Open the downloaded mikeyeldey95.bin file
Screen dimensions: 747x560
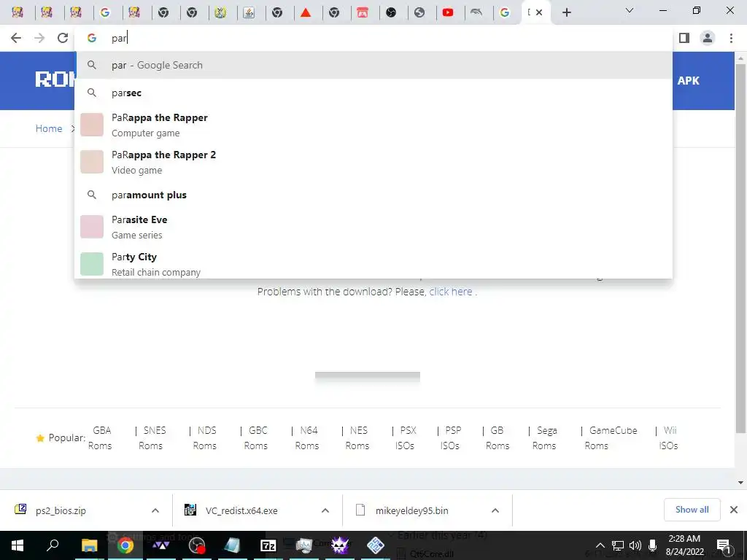[402, 510]
